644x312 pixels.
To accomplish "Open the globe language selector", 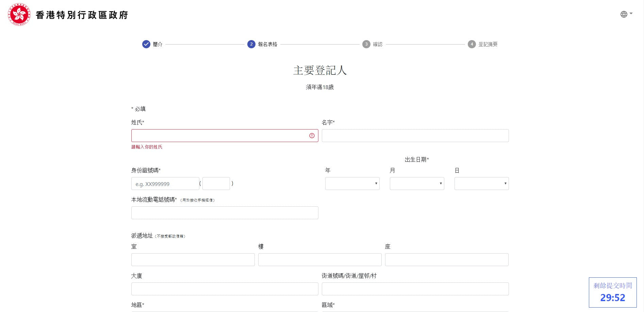I will [626, 14].
